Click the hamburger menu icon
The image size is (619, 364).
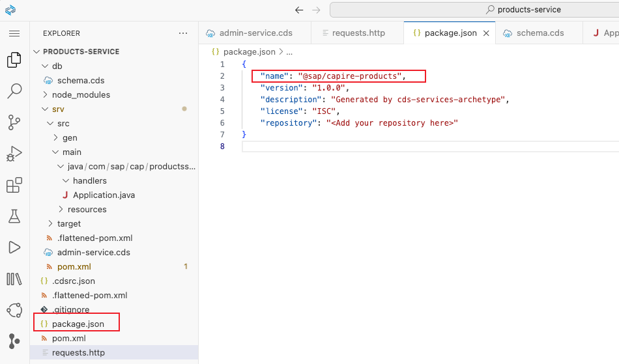14,33
